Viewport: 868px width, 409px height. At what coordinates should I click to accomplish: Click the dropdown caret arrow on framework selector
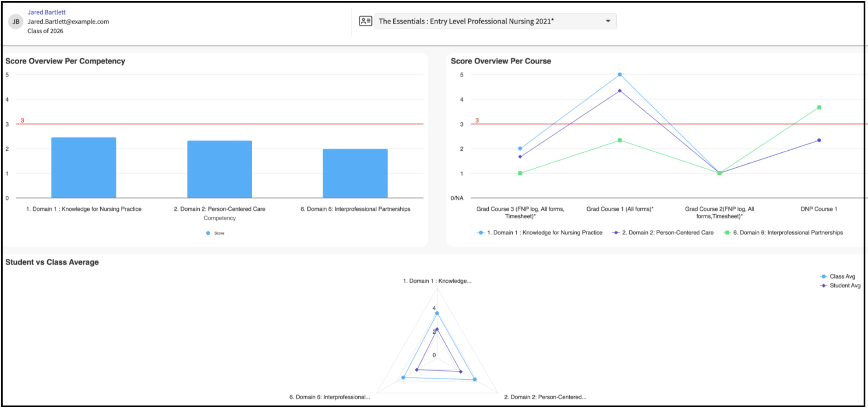tap(608, 21)
